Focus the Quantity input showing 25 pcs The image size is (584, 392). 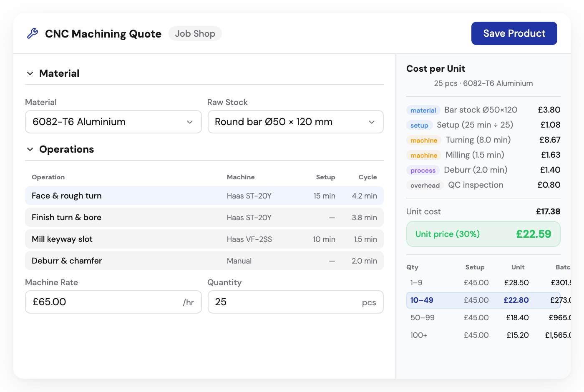[295, 302]
